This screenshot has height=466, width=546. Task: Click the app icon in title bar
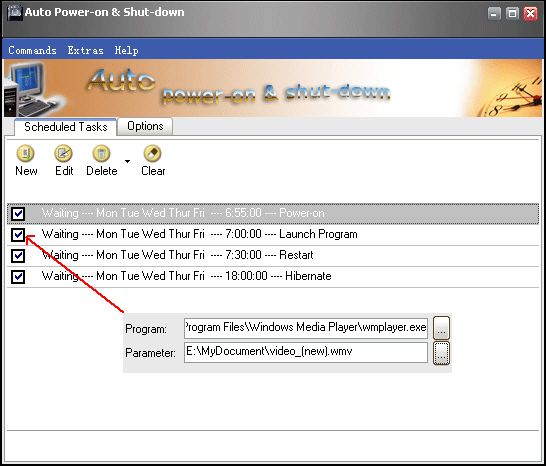click(15, 13)
